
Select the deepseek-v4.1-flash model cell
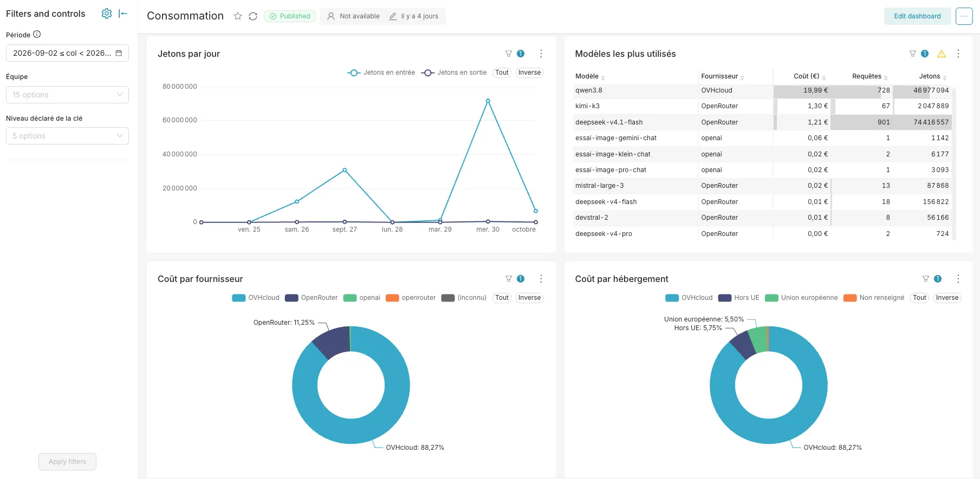click(x=636, y=122)
